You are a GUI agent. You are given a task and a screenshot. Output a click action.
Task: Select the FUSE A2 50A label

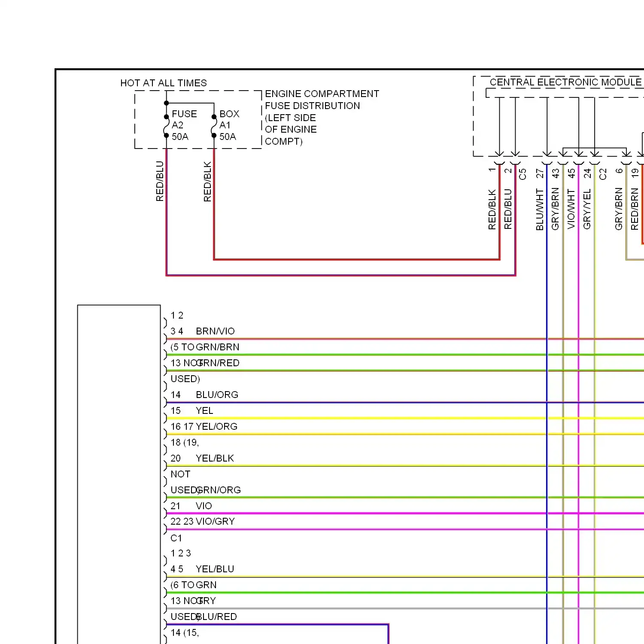click(x=185, y=125)
